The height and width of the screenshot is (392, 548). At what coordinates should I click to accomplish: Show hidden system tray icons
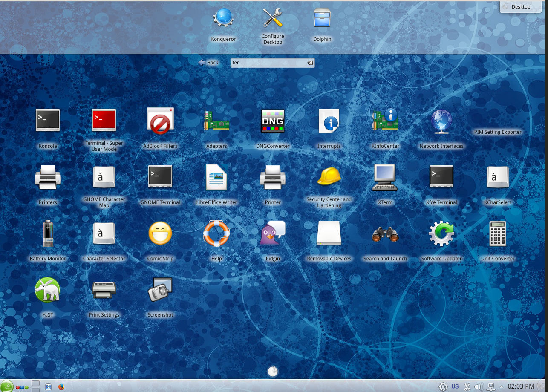tap(502, 387)
